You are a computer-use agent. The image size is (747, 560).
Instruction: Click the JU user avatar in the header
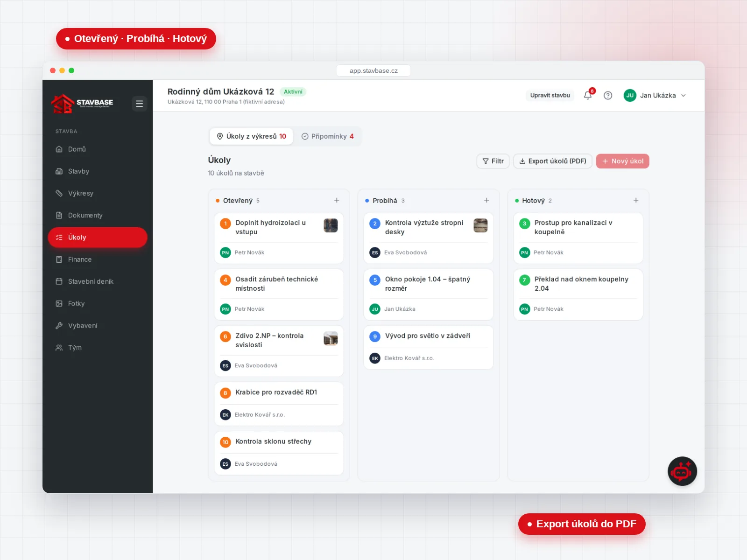(630, 95)
